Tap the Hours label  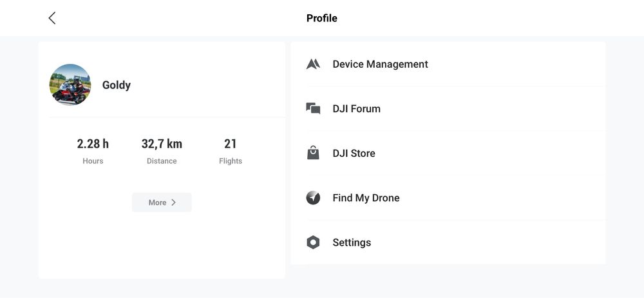(x=93, y=161)
